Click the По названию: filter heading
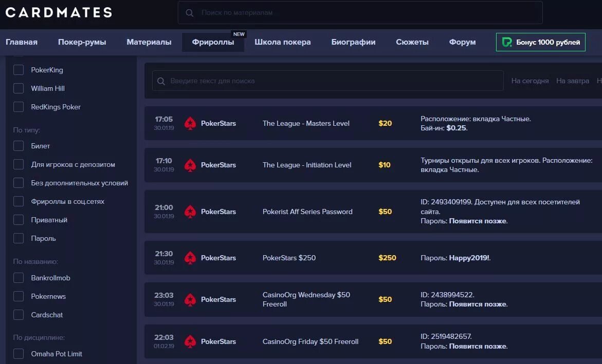The height and width of the screenshot is (364, 602). [x=35, y=262]
